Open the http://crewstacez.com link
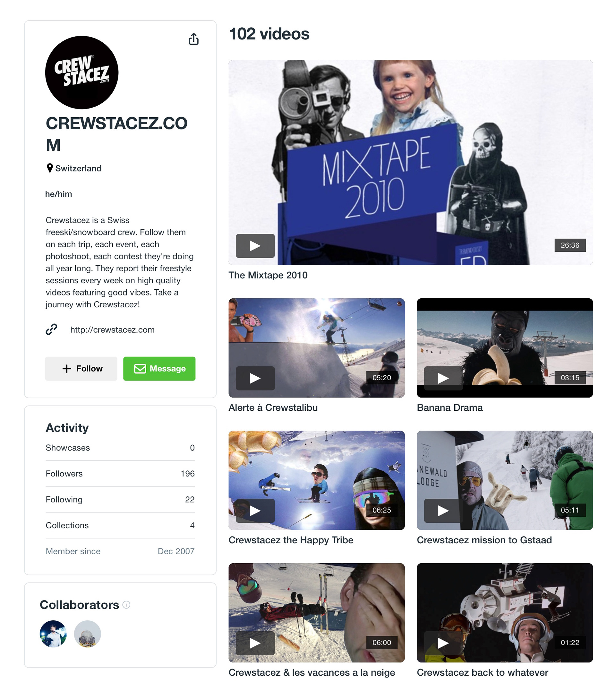 (x=112, y=330)
